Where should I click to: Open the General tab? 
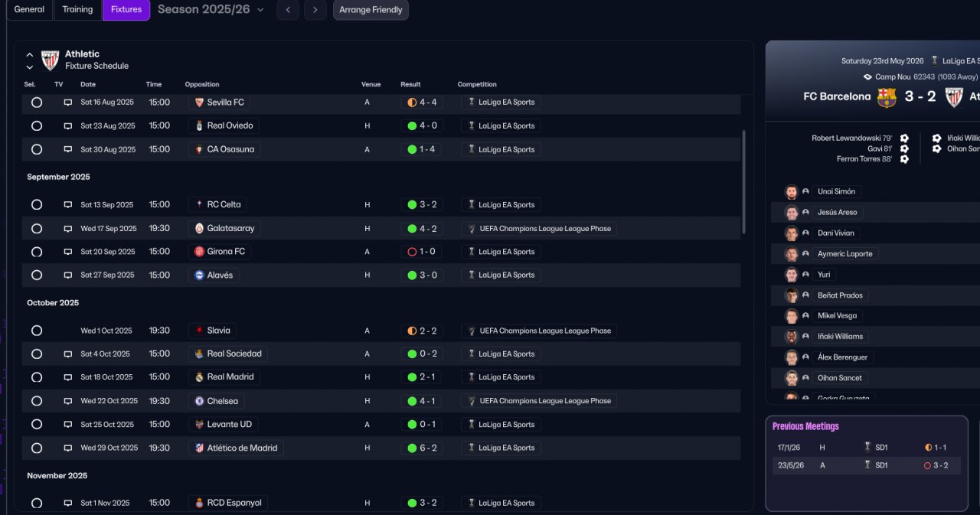pyautogui.click(x=29, y=10)
